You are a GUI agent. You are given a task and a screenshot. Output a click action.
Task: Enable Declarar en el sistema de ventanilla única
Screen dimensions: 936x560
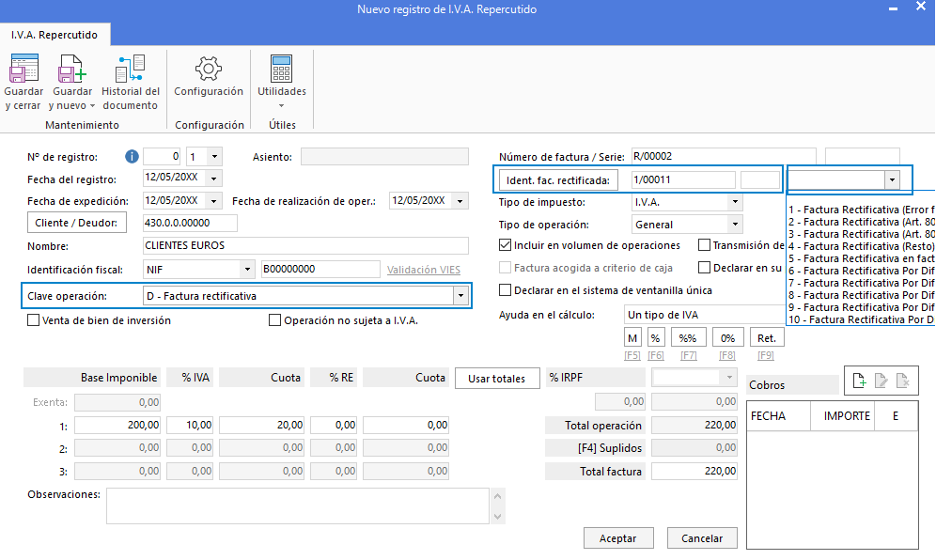tap(505, 290)
